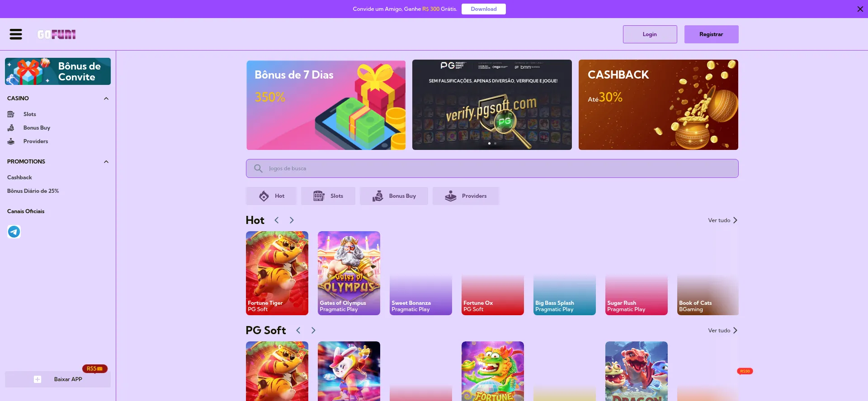The width and height of the screenshot is (868, 401).
Task: Show next Hot games arrow
Action: (x=292, y=220)
